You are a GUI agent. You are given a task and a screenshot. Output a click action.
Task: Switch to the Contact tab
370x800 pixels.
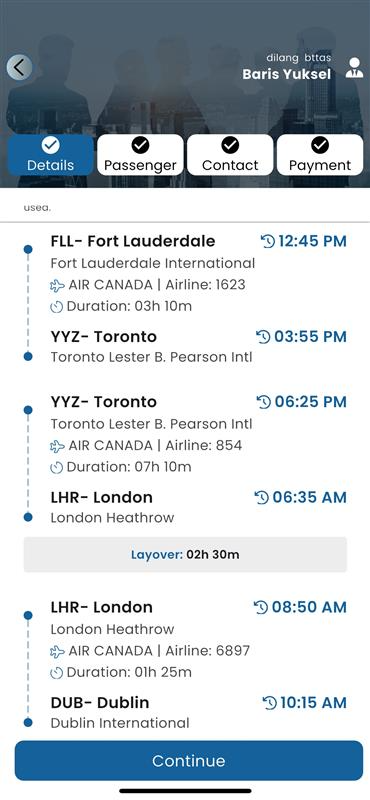tap(230, 155)
